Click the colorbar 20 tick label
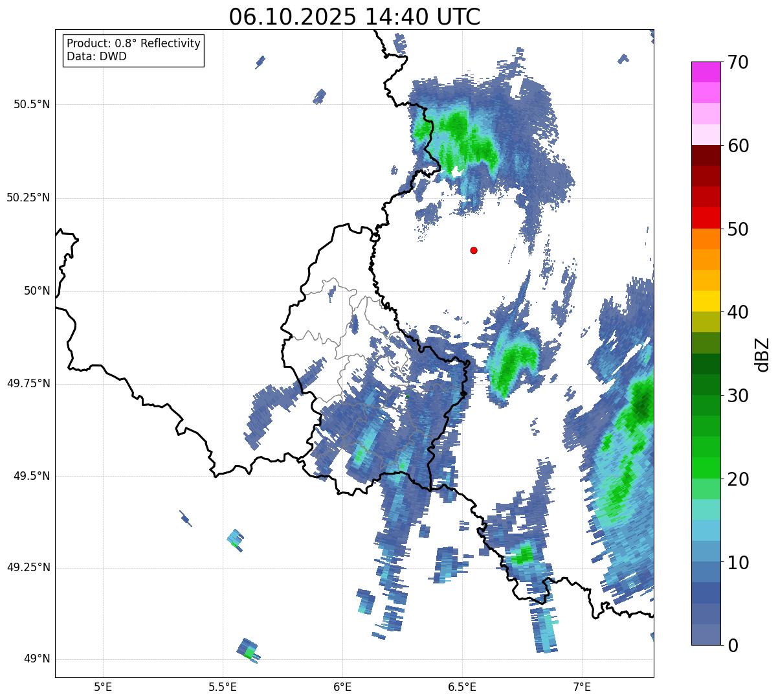The image size is (778, 700). (737, 479)
